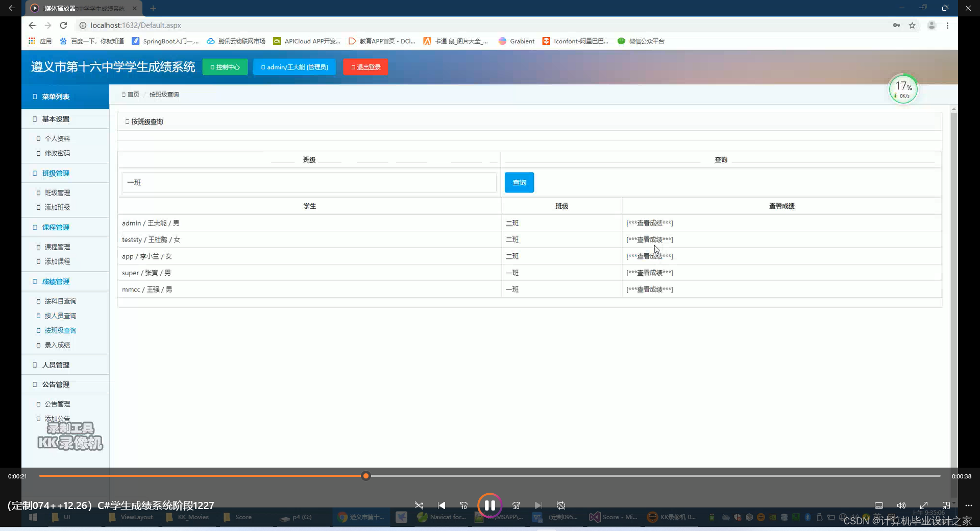Open 腾讯云物联网市场 bookmark
The height and width of the screenshot is (531, 980).
point(236,41)
